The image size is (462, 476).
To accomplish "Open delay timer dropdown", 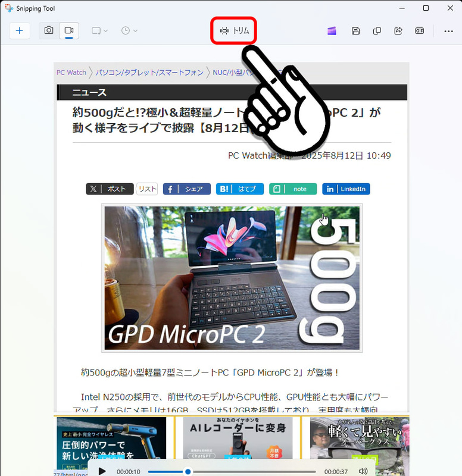I will (x=129, y=31).
